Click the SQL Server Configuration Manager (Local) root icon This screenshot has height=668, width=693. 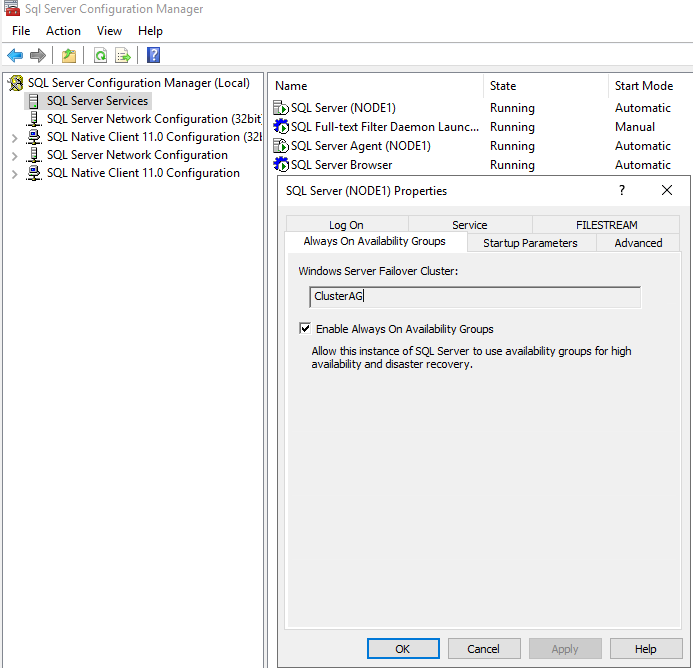16,83
